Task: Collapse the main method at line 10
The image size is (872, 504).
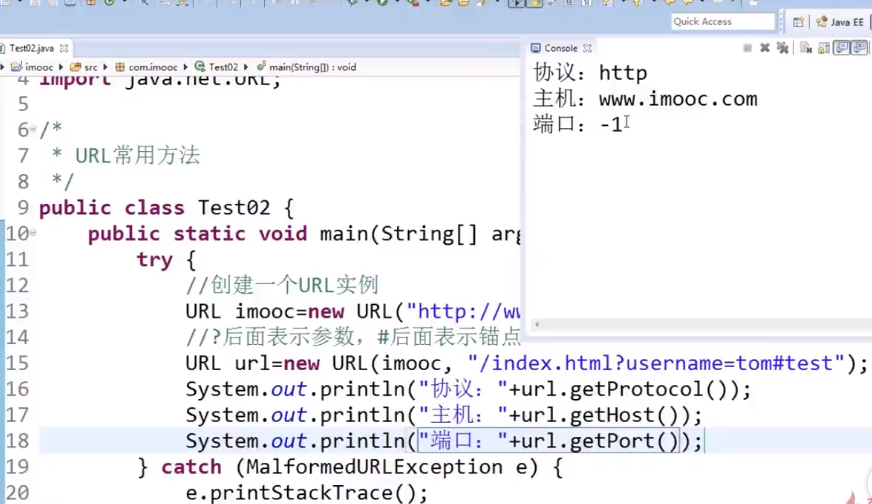Action: (x=33, y=234)
